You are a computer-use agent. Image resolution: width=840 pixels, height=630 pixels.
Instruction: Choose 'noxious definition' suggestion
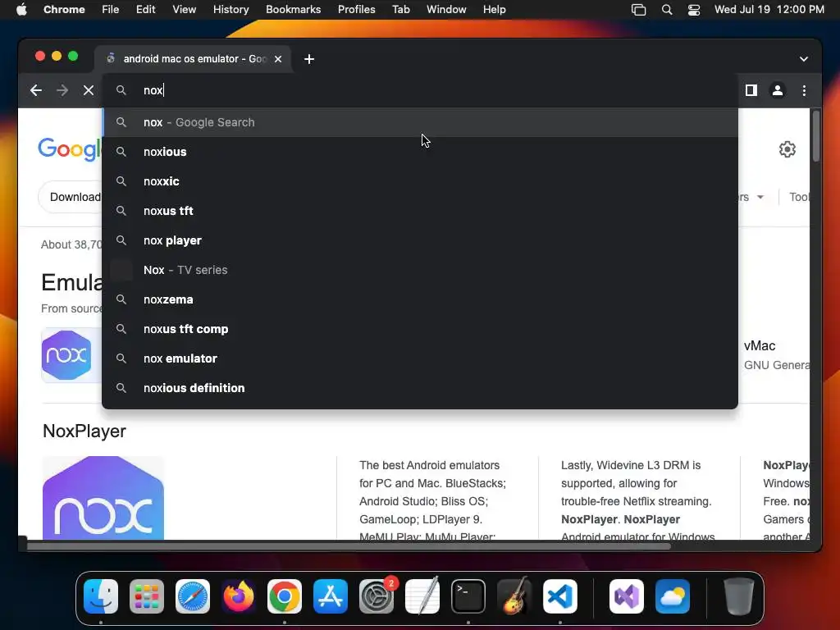[x=420, y=387]
